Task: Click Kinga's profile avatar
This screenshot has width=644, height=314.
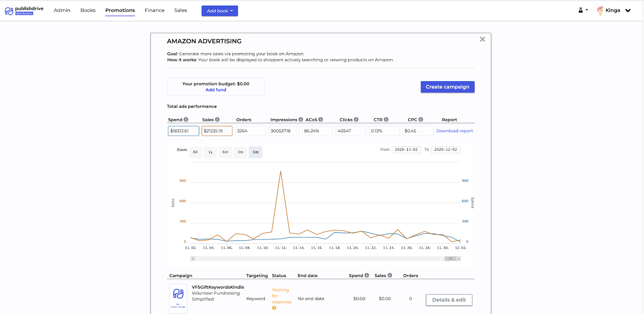Action: 600,10
